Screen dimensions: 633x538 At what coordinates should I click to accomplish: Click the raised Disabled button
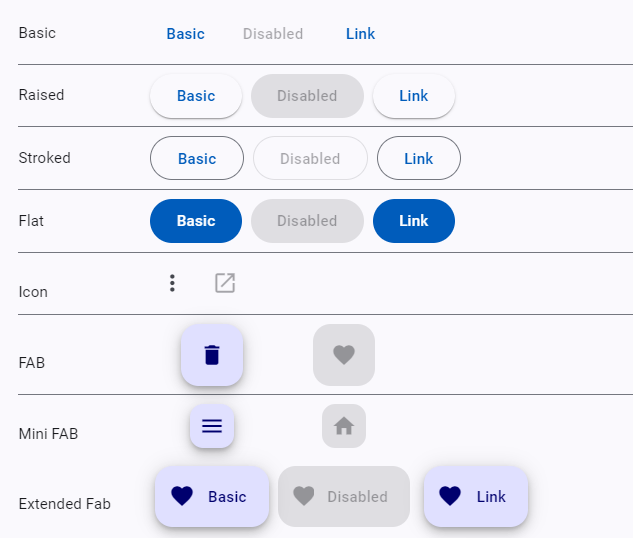(307, 96)
